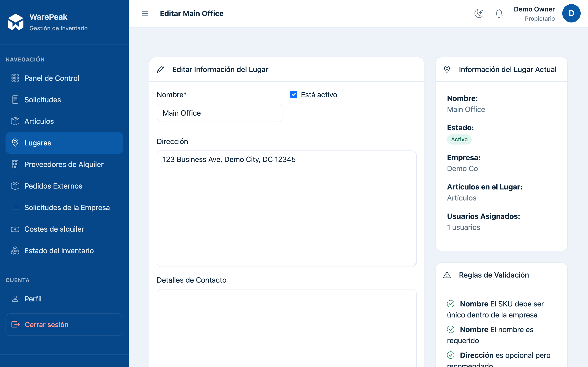Open the Demo Owner avatar

[x=571, y=13]
